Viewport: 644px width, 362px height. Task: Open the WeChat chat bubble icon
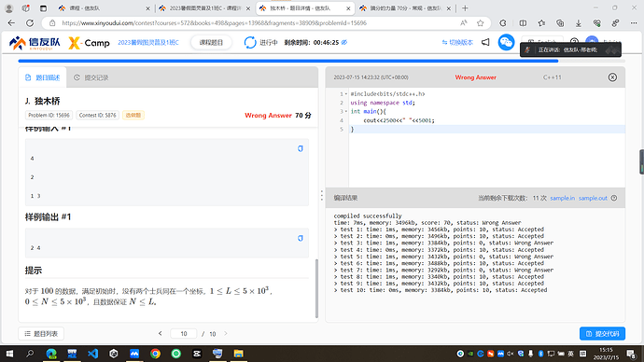point(506,42)
